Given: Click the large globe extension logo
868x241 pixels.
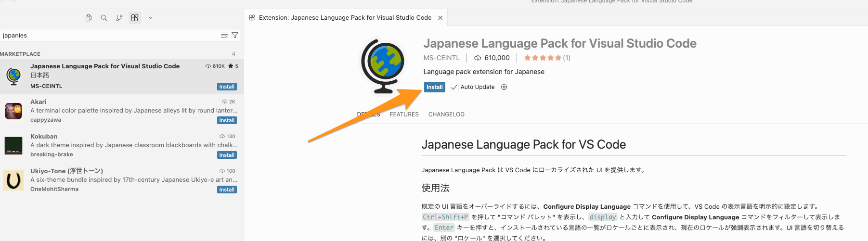Looking at the screenshot, I should [384, 66].
